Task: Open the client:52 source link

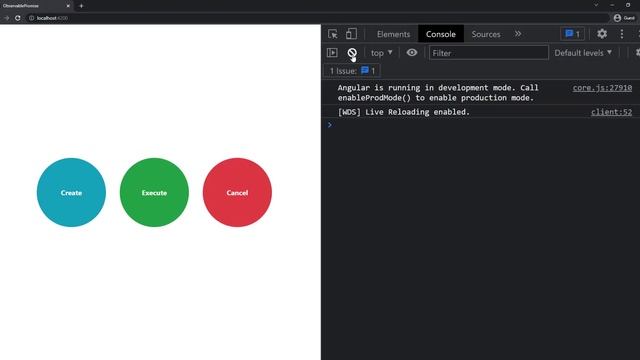Action: click(611, 112)
